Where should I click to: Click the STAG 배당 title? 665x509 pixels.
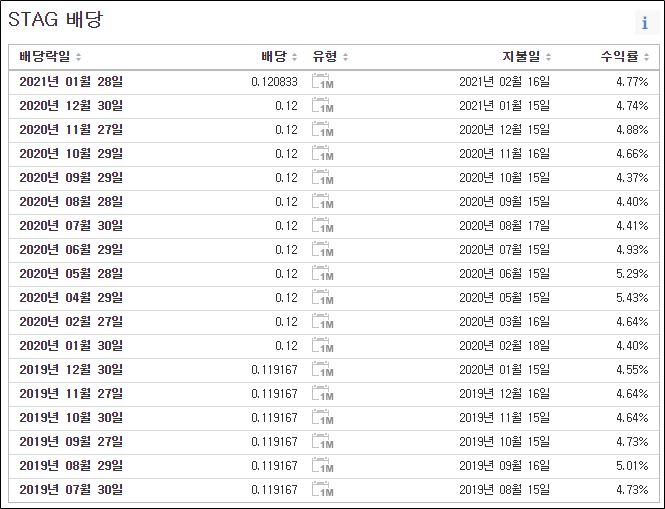[56, 19]
